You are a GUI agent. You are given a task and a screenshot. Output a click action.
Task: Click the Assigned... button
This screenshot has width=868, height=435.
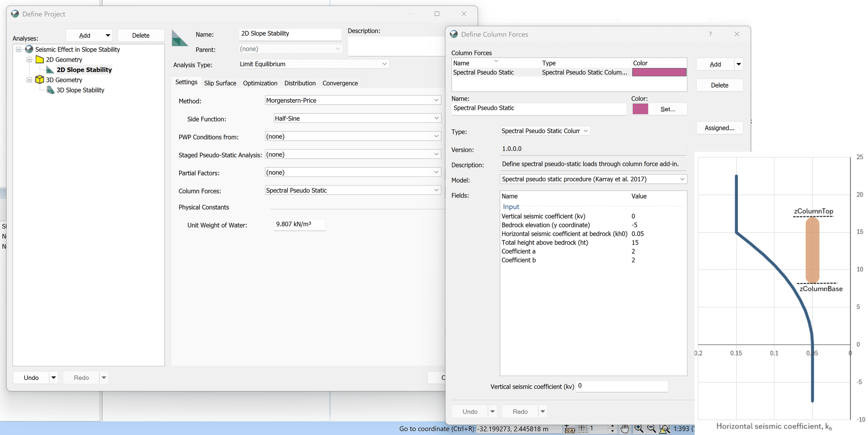[720, 128]
